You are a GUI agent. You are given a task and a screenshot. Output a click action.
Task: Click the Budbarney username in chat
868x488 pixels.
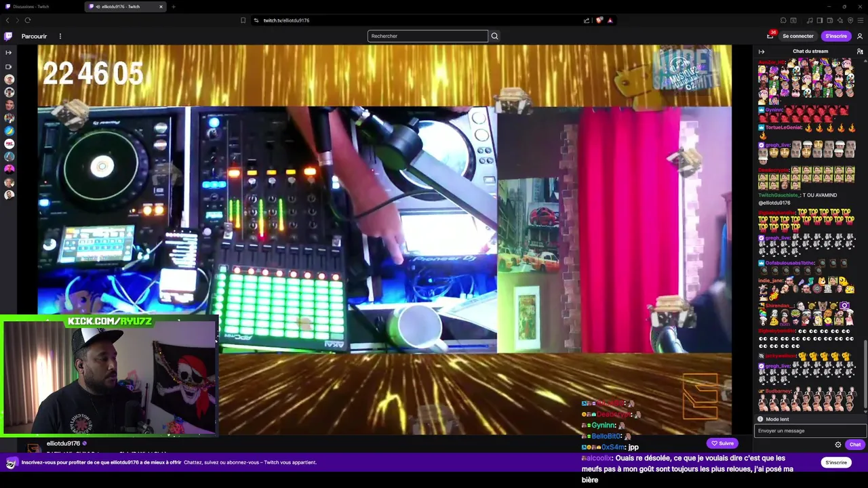pyautogui.click(x=778, y=391)
